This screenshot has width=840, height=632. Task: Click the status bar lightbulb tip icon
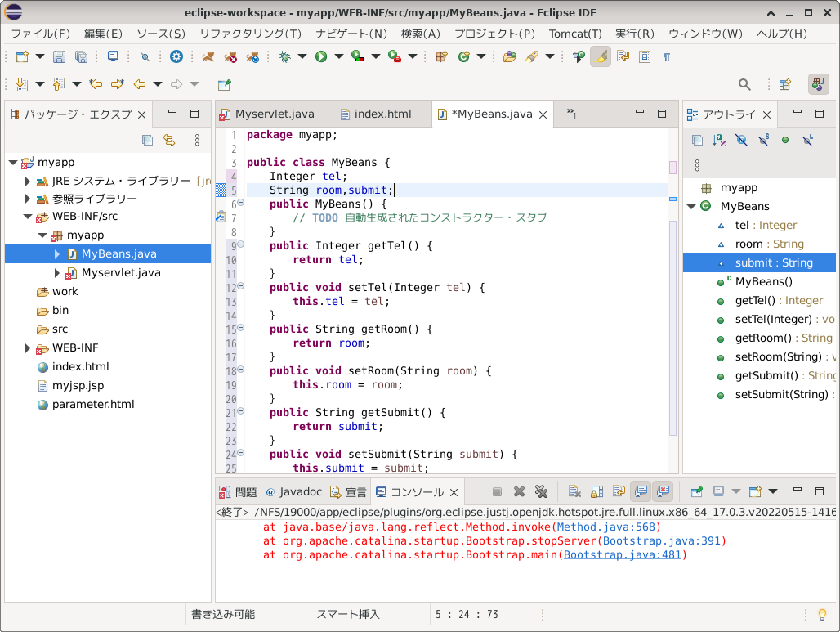(x=822, y=615)
